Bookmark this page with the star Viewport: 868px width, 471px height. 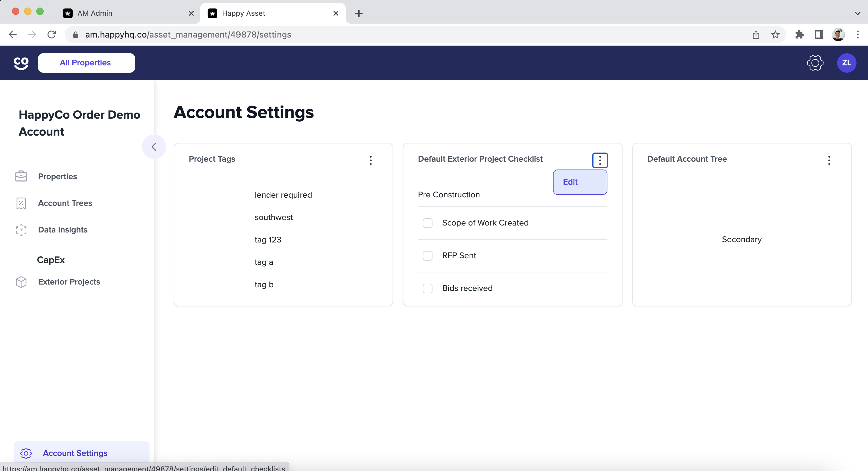775,35
